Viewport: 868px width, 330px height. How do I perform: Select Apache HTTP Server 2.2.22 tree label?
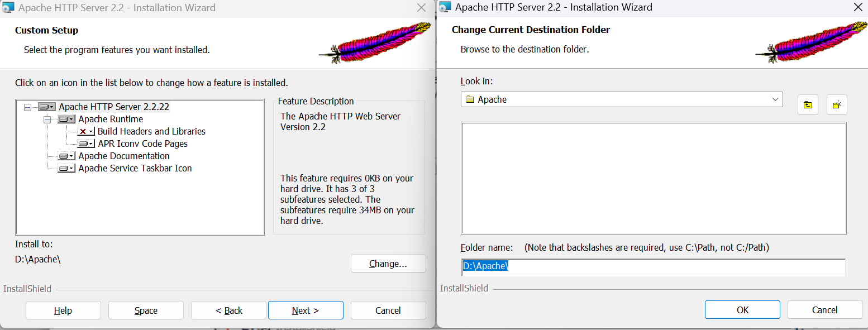tap(114, 107)
